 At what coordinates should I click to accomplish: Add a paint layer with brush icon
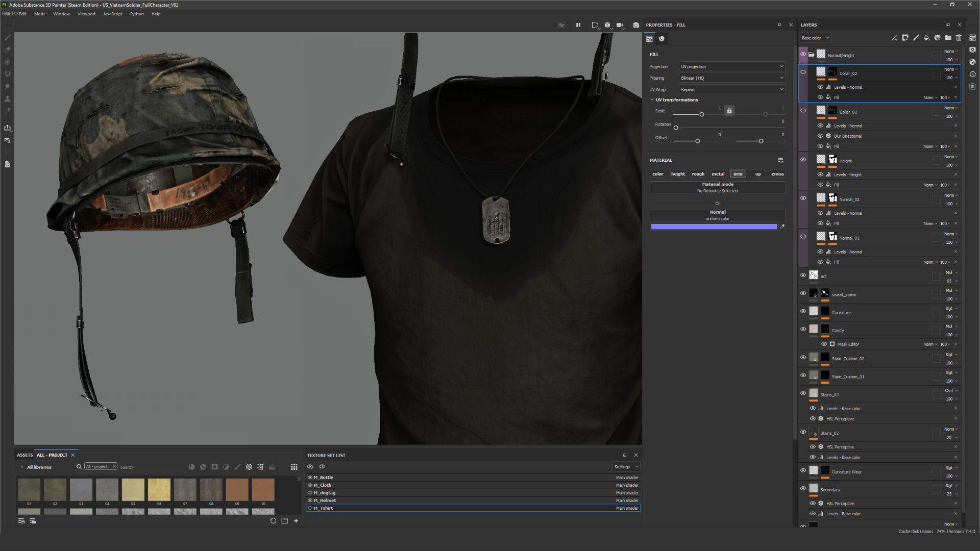[x=916, y=38]
